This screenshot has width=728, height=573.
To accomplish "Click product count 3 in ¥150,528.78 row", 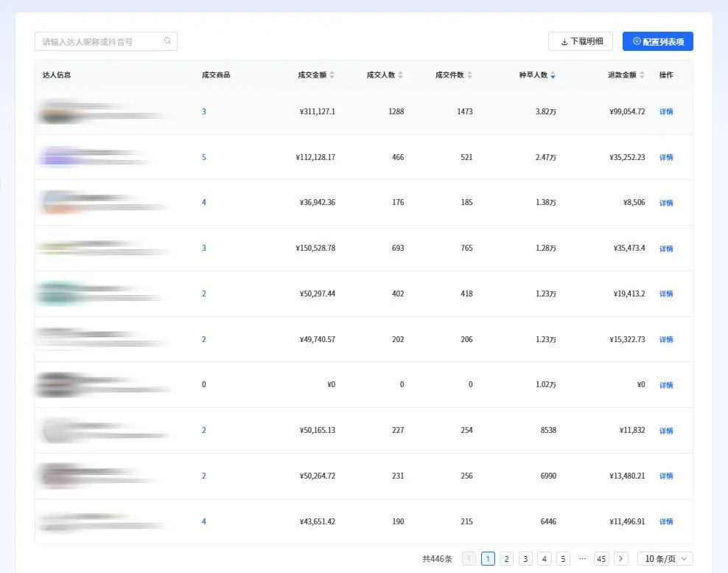I will pos(204,249).
